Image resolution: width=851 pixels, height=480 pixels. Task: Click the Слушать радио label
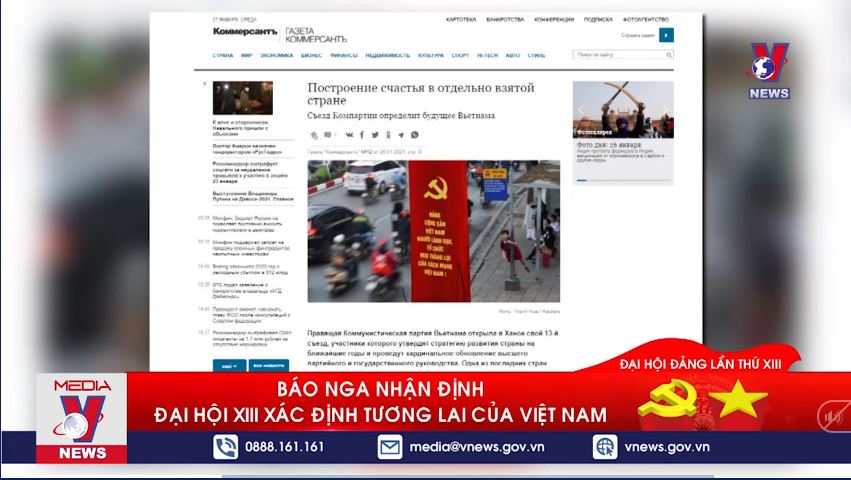638,35
